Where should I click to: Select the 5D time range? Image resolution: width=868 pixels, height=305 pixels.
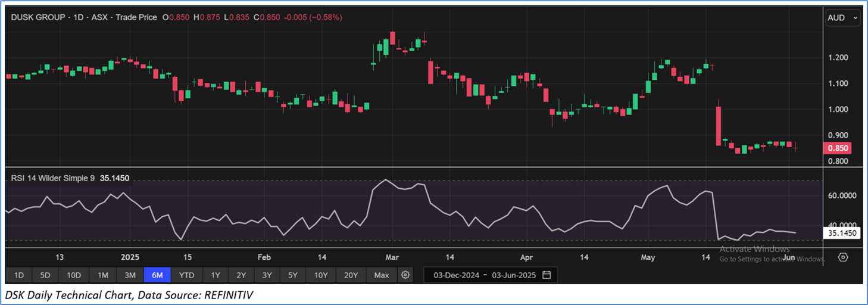(45, 275)
